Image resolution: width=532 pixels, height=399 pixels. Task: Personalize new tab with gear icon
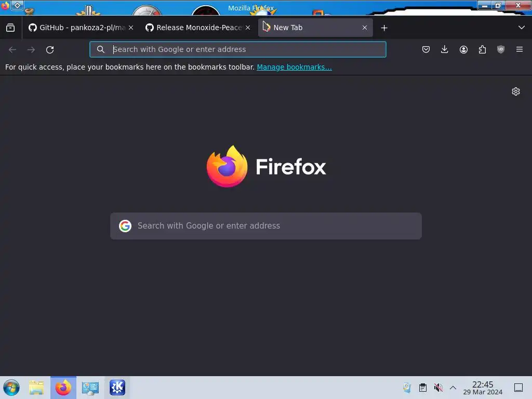(516, 91)
